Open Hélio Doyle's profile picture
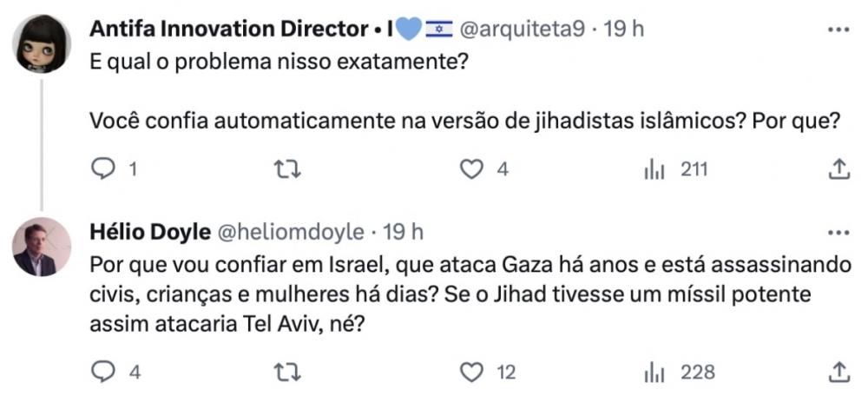This screenshot has height=396, width=868. [42, 247]
